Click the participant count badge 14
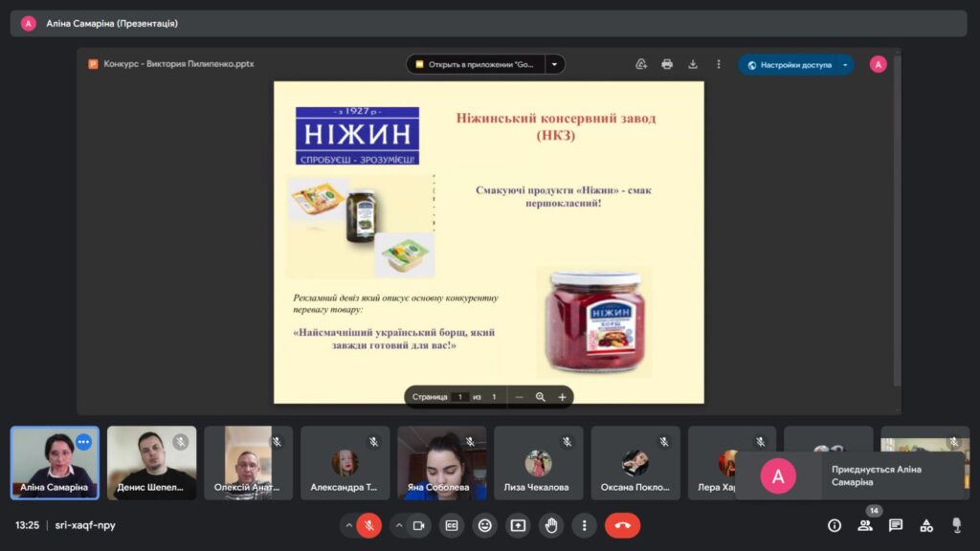This screenshot has width=980, height=551. tap(874, 511)
